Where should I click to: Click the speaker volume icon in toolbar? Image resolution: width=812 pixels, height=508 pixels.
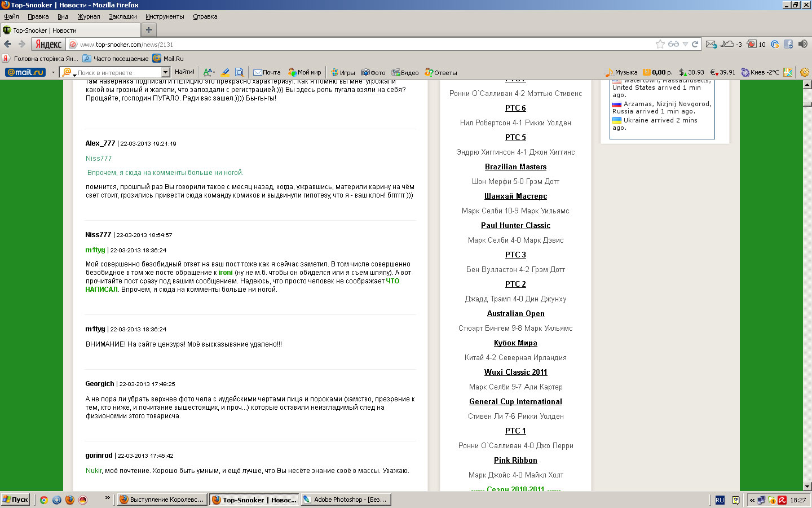803,44
